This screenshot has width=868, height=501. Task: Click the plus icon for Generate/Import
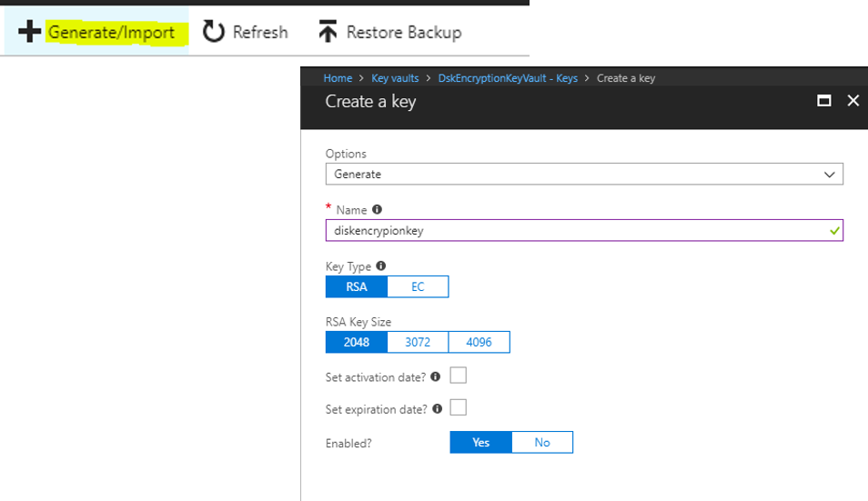(29, 32)
